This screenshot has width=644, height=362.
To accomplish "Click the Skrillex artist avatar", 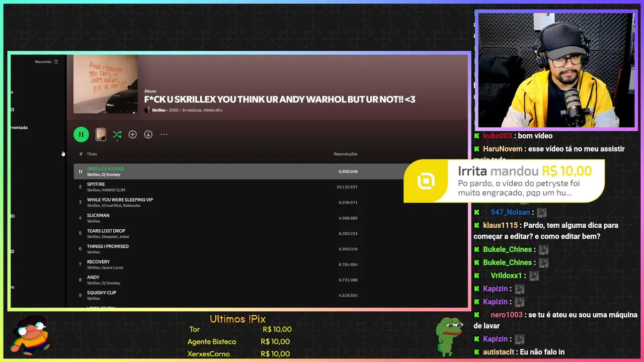I will [147, 110].
